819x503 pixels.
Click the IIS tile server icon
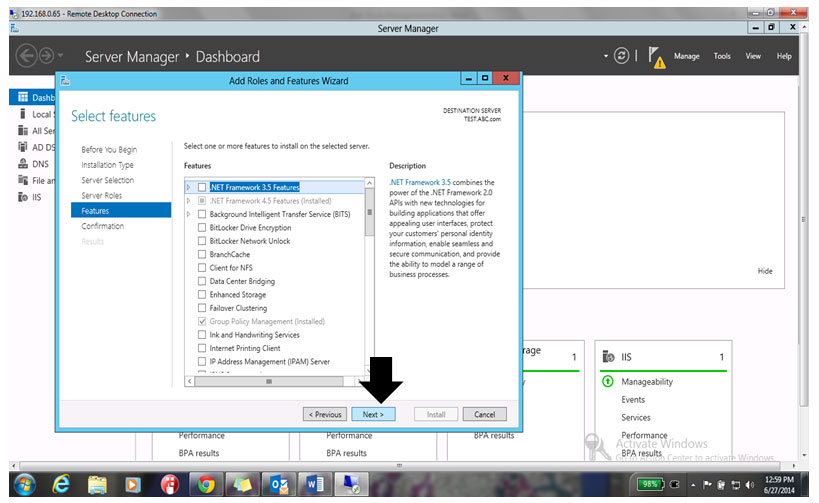(x=609, y=357)
